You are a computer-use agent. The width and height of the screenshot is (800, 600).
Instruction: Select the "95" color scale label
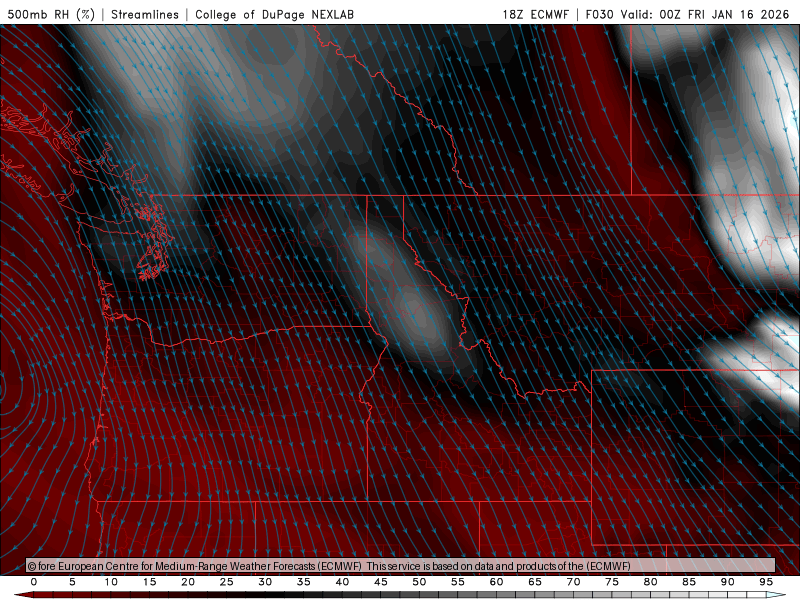click(766, 582)
